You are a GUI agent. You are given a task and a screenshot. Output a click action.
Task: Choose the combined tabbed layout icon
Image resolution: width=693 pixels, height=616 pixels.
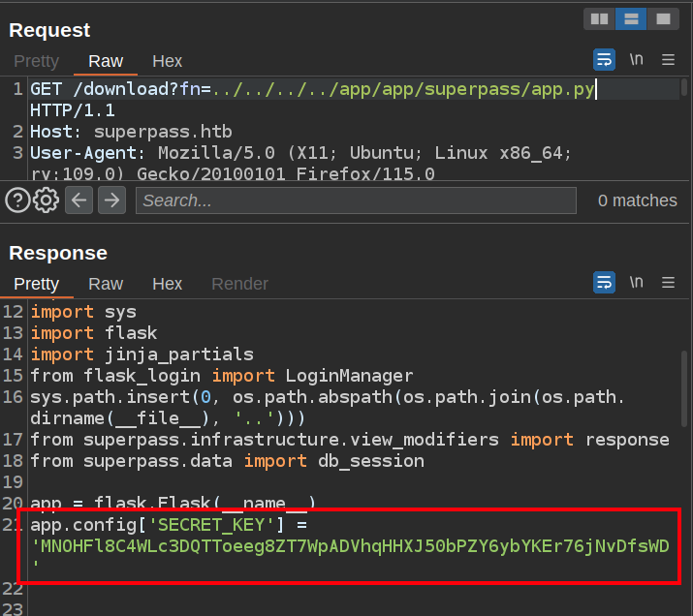663,18
